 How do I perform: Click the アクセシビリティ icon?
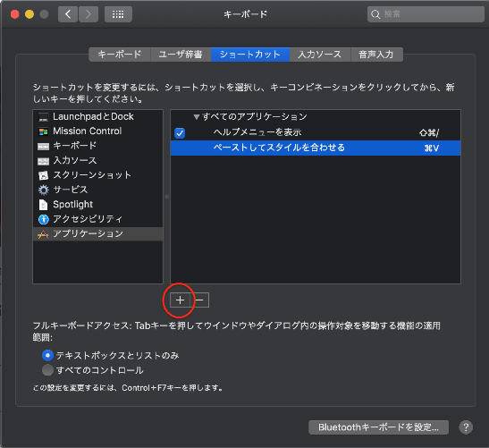(x=43, y=219)
